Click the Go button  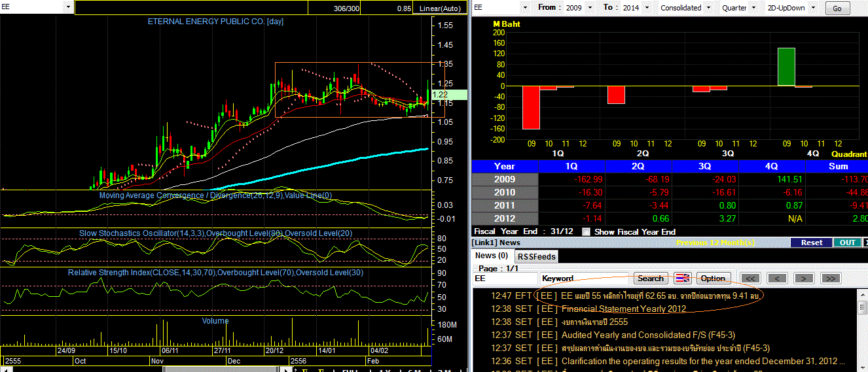click(x=837, y=8)
